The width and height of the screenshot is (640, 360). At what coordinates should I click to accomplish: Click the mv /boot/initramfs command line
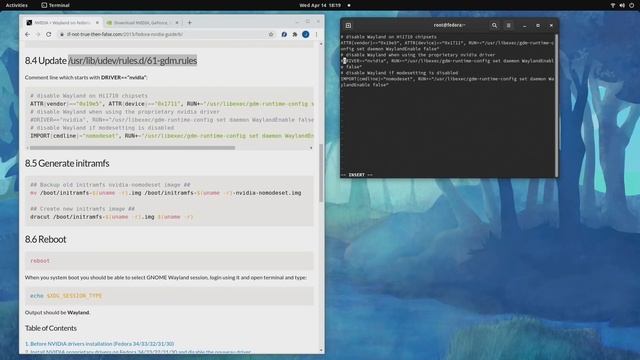click(166, 193)
